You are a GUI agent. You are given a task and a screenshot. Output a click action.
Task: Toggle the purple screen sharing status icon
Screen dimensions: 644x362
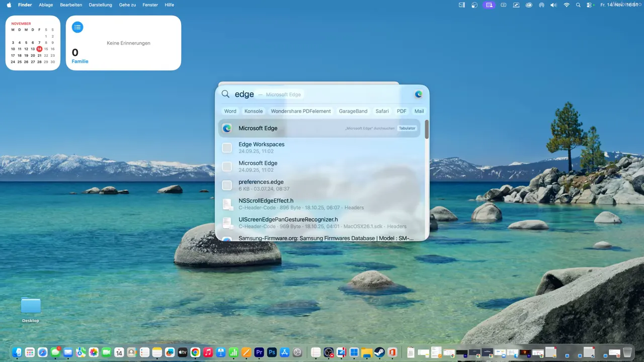coord(489,5)
